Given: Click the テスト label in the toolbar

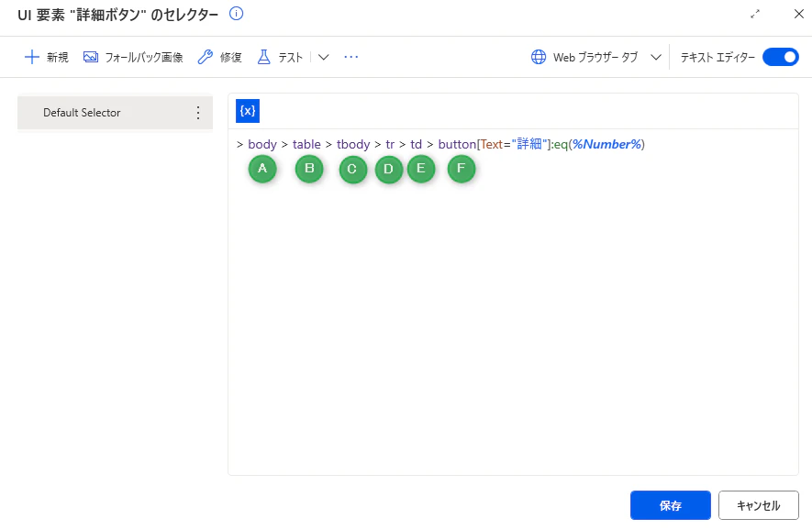Looking at the screenshot, I should coord(291,57).
